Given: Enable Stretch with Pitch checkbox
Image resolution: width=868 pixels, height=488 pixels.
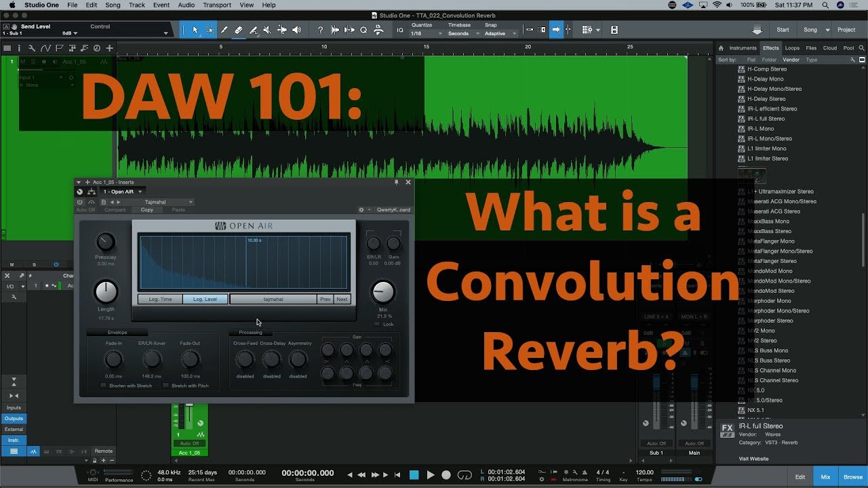Looking at the screenshot, I should coord(165,386).
